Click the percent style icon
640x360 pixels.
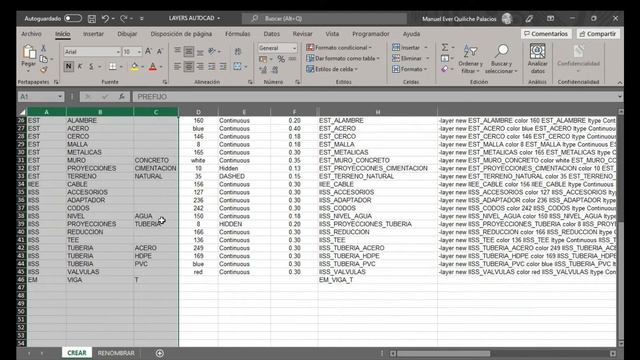click(281, 59)
